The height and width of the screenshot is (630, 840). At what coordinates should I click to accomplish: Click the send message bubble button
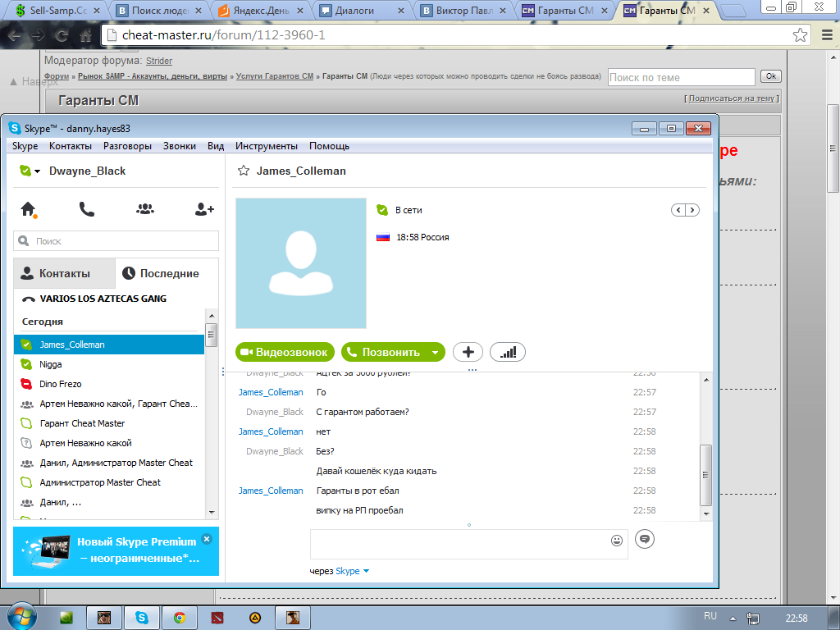[645, 539]
